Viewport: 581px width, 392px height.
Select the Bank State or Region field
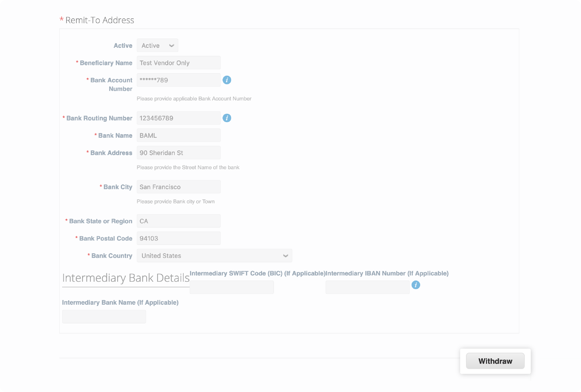pos(178,221)
